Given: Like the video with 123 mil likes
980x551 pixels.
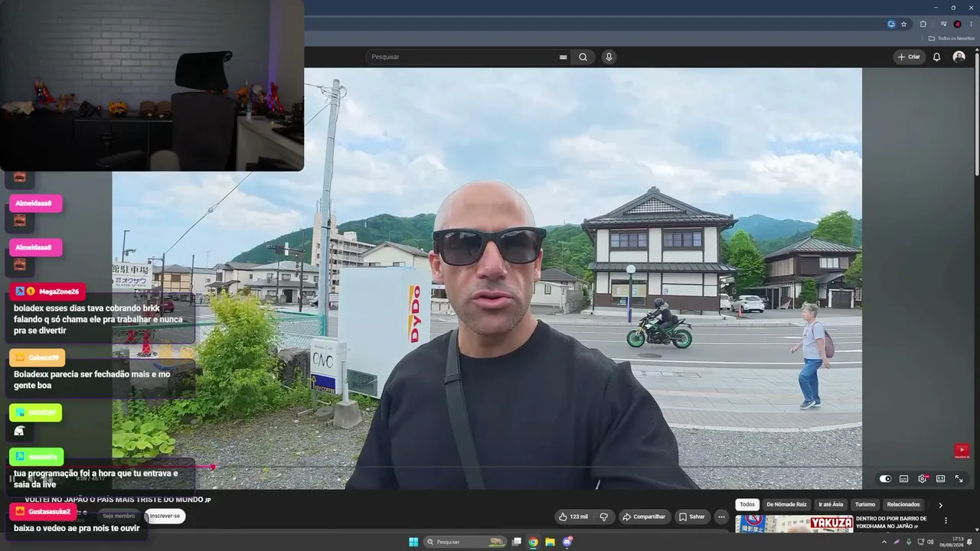Looking at the screenshot, I should coord(573,517).
